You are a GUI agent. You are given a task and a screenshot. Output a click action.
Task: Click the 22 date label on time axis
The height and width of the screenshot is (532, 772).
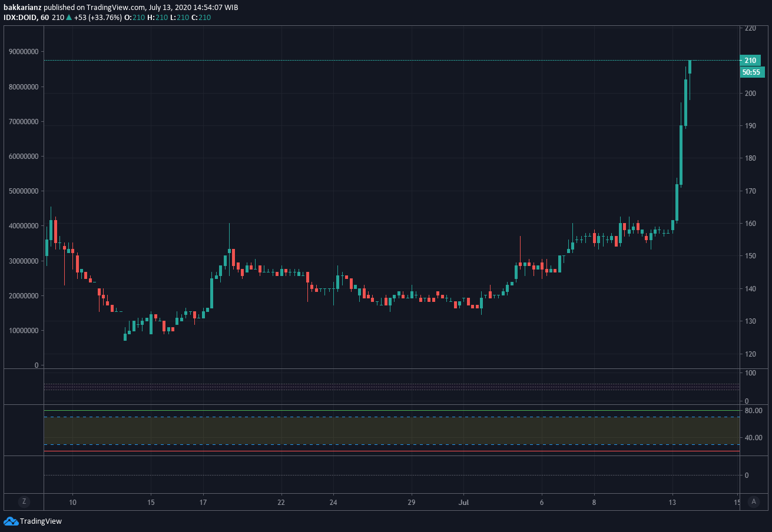point(281,502)
